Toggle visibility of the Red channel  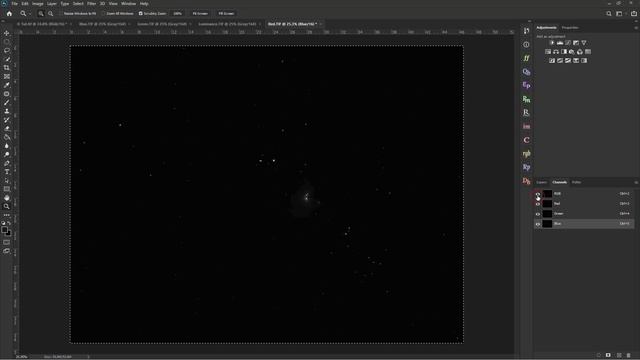coord(538,204)
